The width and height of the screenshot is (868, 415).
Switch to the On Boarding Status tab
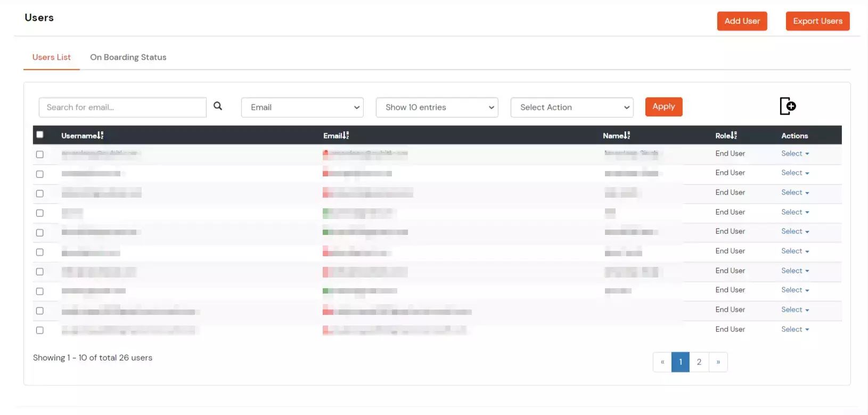coord(128,57)
